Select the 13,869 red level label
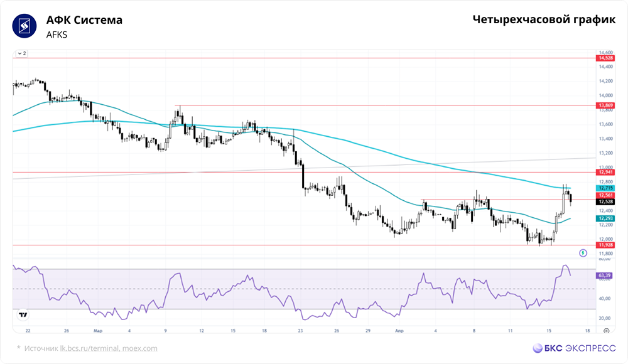628x364 pixels. click(605, 105)
